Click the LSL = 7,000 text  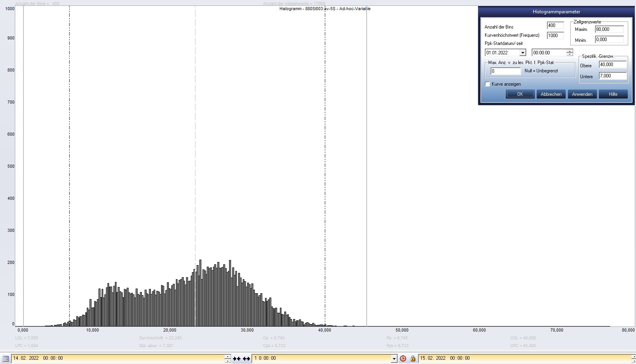coord(27,338)
